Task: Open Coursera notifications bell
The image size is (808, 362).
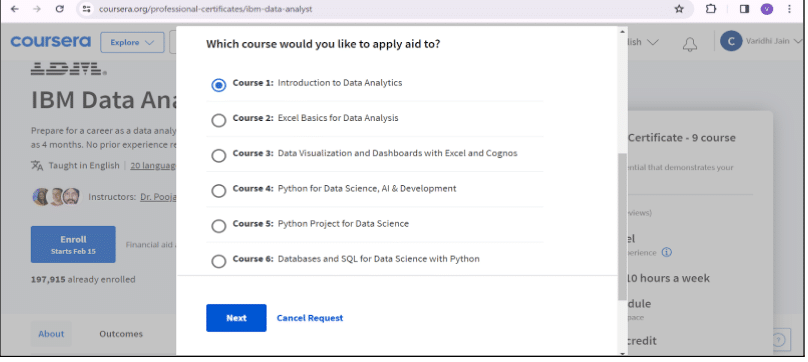Action: point(690,43)
